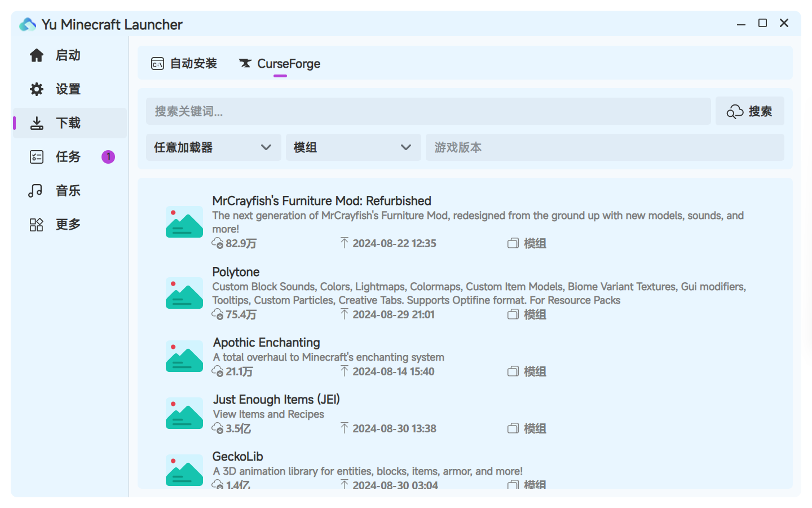
Task: Click the grid apps icon beside 更多
Action: pos(37,225)
